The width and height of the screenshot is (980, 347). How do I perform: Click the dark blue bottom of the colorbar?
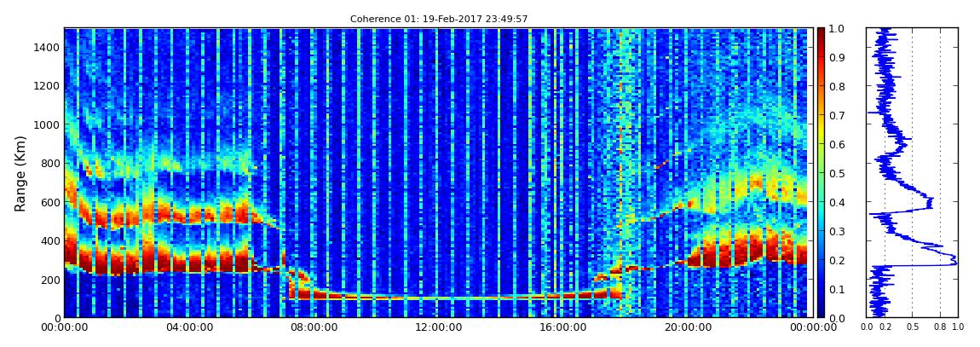821,314
